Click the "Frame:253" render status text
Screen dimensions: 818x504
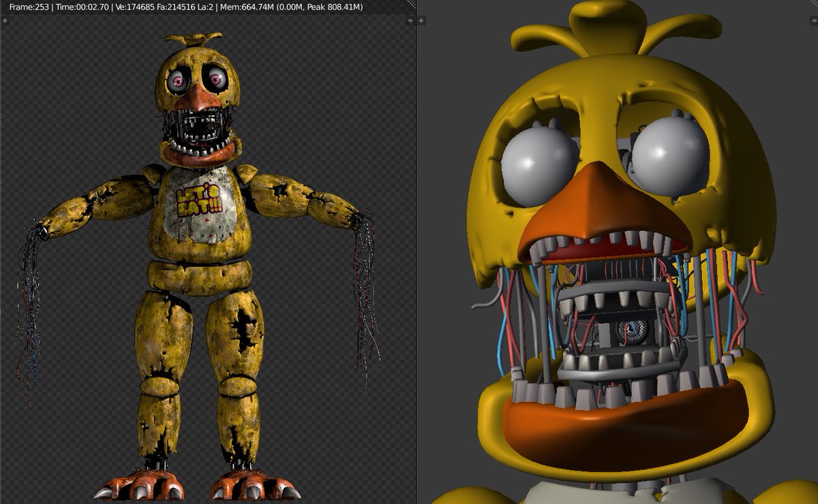click(x=30, y=7)
